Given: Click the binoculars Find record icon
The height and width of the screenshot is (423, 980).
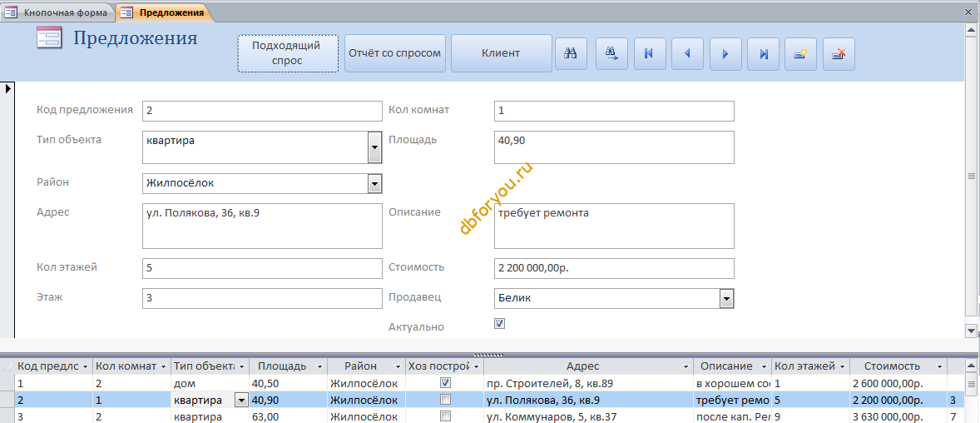Looking at the screenshot, I should [571, 54].
